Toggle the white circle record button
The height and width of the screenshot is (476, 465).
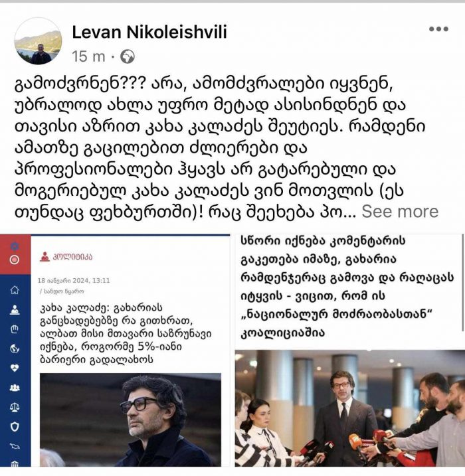click(14, 260)
